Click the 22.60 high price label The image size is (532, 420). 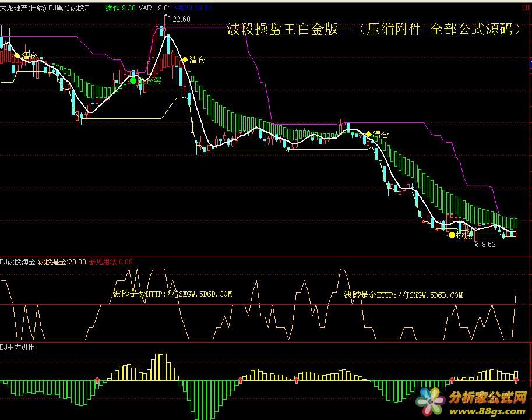click(182, 19)
